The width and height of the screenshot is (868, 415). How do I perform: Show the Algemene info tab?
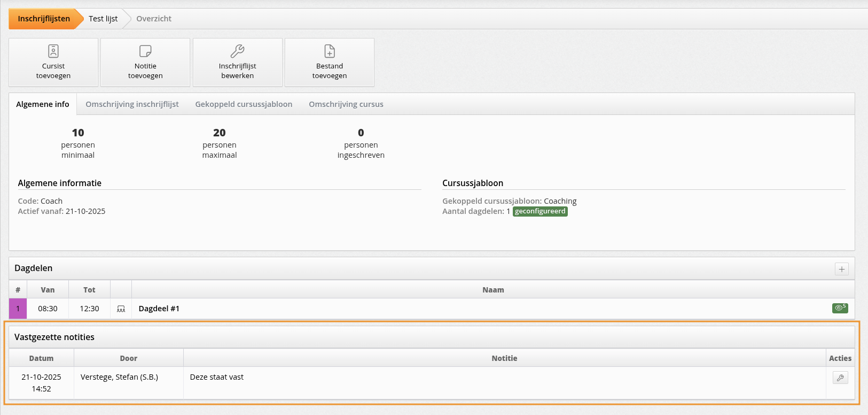(43, 104)
